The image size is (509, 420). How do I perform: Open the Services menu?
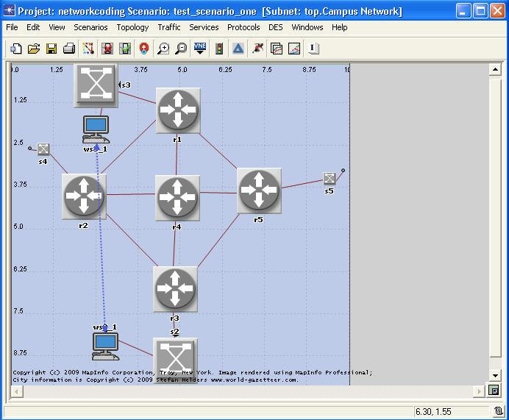tap(204, 27)
